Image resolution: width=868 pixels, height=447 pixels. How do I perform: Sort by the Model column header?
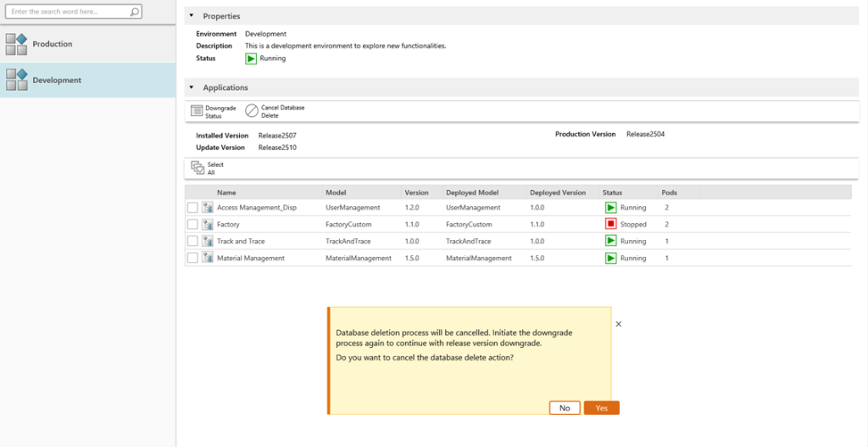pos(336,193)
